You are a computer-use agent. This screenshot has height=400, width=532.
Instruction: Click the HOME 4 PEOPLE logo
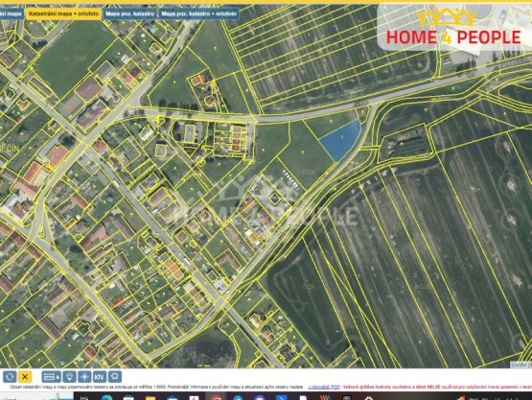coord(453,27)
